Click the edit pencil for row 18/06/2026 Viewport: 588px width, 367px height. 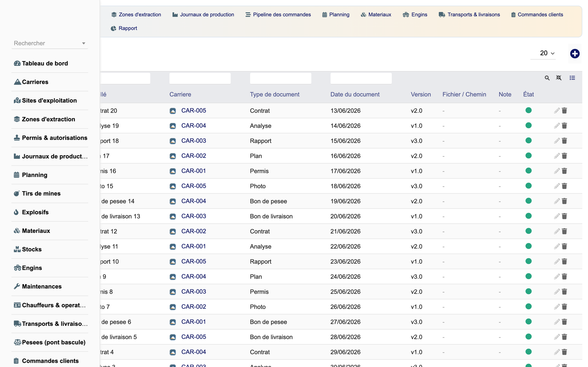[557, 186]
